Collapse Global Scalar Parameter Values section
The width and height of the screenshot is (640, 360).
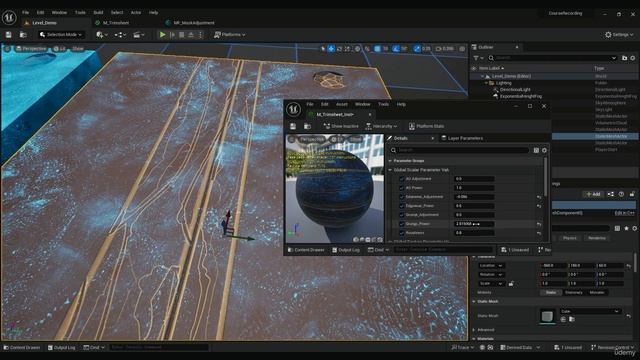pyautogui.click(x=390, y=170)
